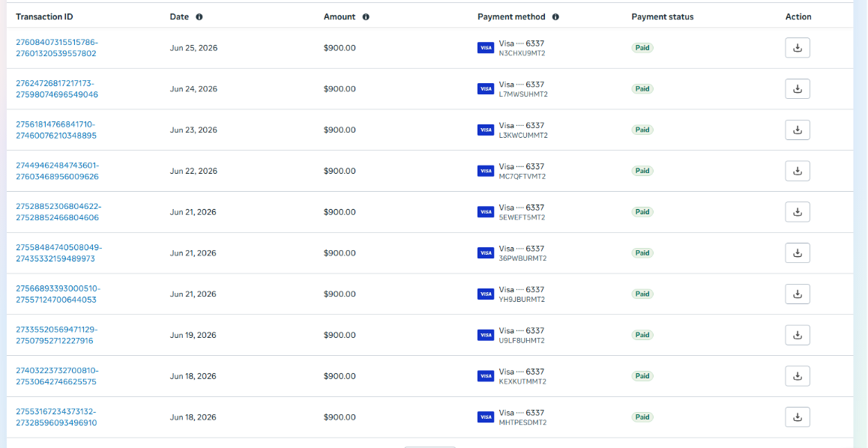Click reference code MHTPESDMT2
Screen dimensions: 868x448
(x=522, y=423)
